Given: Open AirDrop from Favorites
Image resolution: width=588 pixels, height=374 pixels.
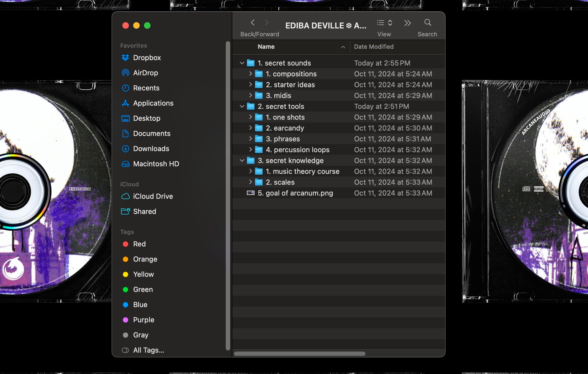Looking at the screenshot, I should point(145,73).
